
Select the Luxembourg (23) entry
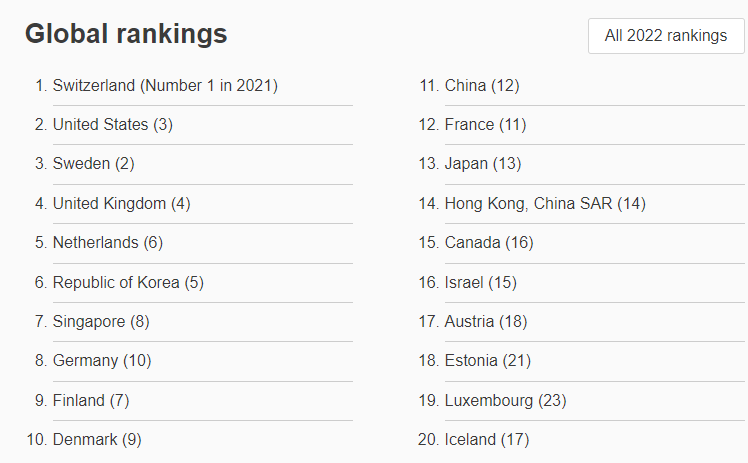(x=506, y=401)
